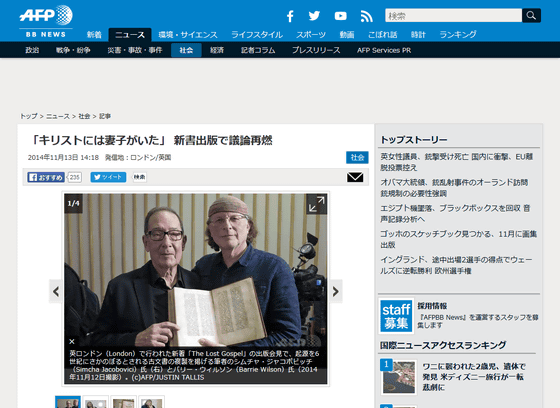Expand photo with fullscreen arrows icon

pyautogui.click(x=316, y=204)
